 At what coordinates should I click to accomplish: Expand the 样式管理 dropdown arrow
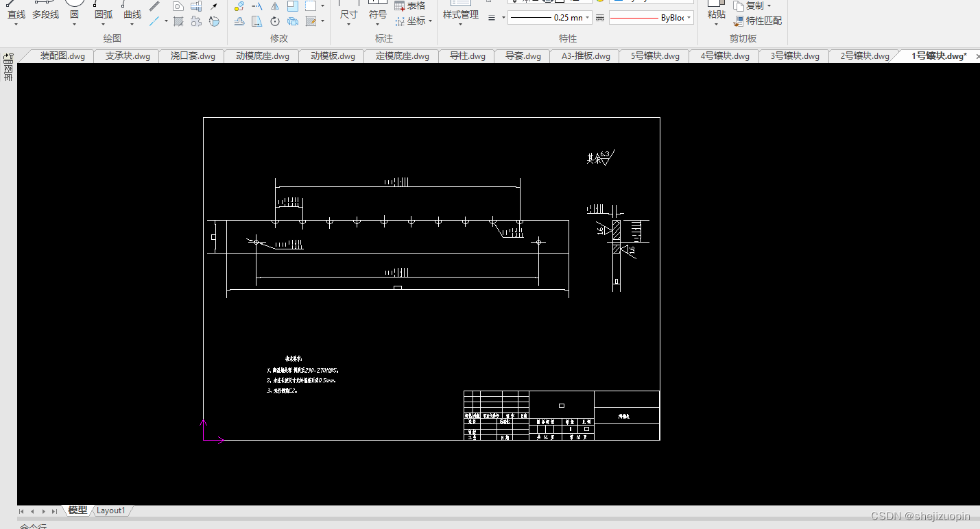[460, 25]
